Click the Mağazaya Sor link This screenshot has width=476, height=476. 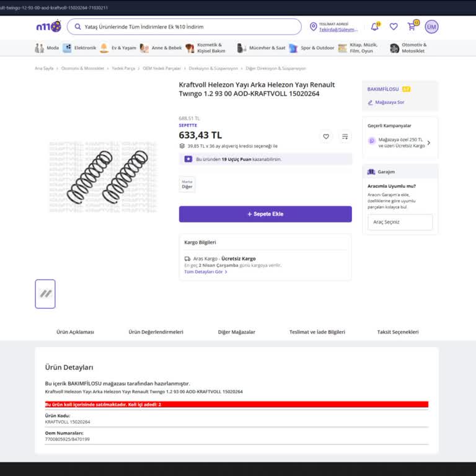(389, 102)
